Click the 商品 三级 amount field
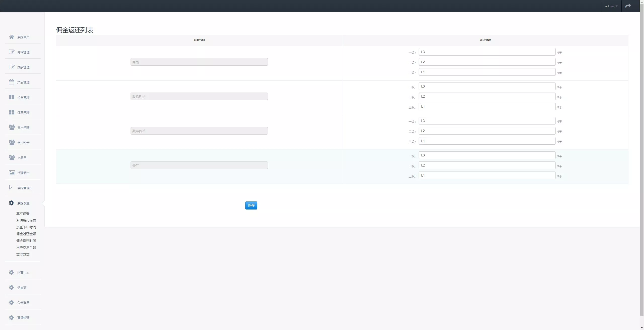The height and width of the screenshot is (330, 644). (x=487, y=72)
